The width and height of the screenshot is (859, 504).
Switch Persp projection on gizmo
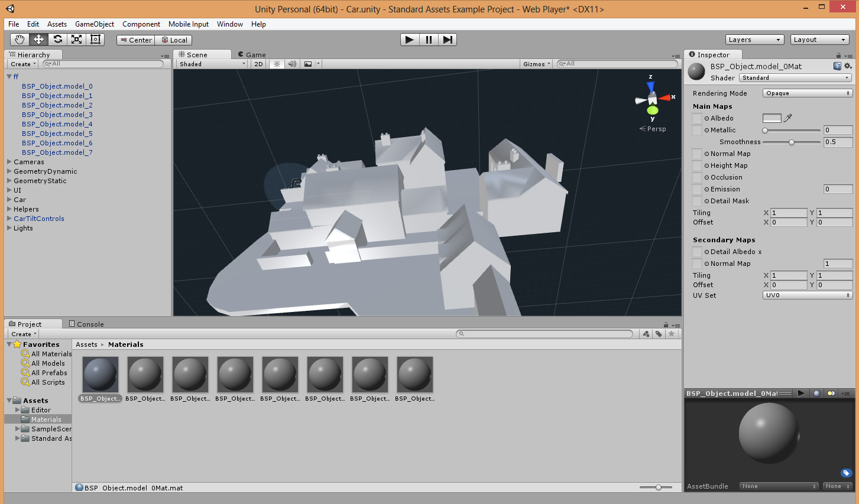pos(653,129)
